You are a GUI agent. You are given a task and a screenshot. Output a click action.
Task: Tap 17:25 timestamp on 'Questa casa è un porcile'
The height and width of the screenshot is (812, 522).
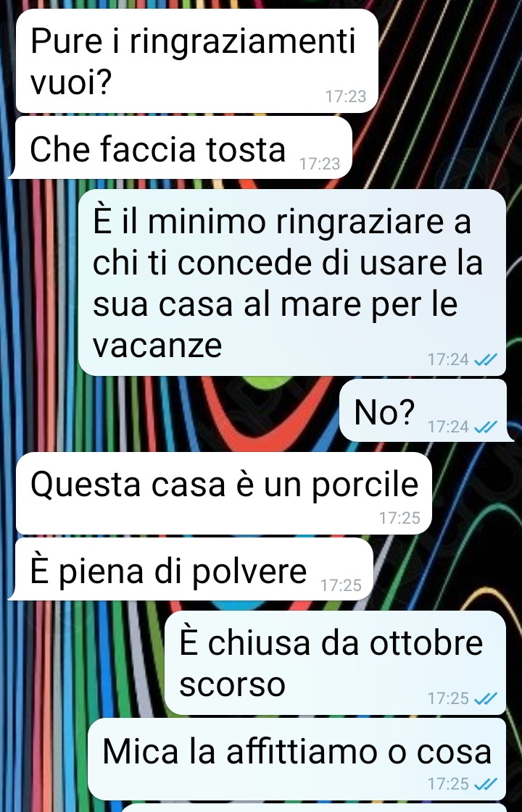pos(399,518)
